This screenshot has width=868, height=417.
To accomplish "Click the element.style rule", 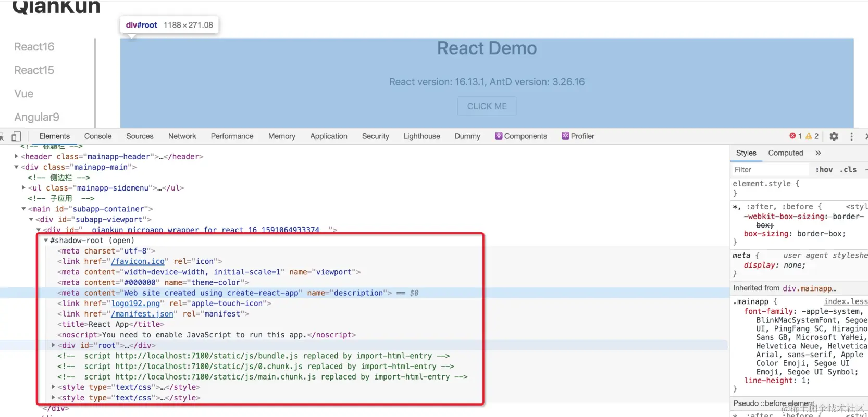I will click(x=766, y=184).
